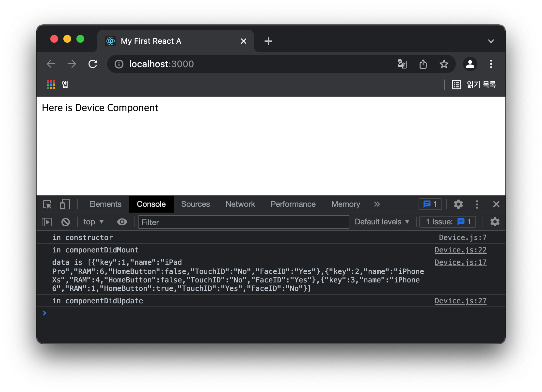Screen dimensions: 542x392
Task: Go back to previous page
Action: click(51, 64)
